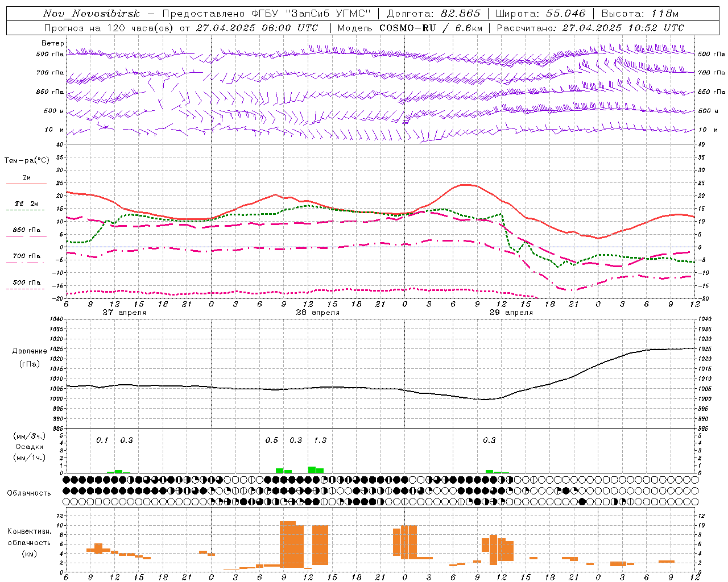Click the 850 гПа temperature legend entry
This screenshot has width=728, height=582.
(27, 230)
